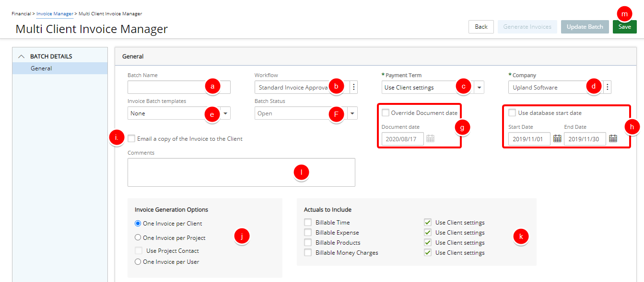Screen dimensions: 644x282
Task: Check the Override Document date box
Action: pos(386,113)
